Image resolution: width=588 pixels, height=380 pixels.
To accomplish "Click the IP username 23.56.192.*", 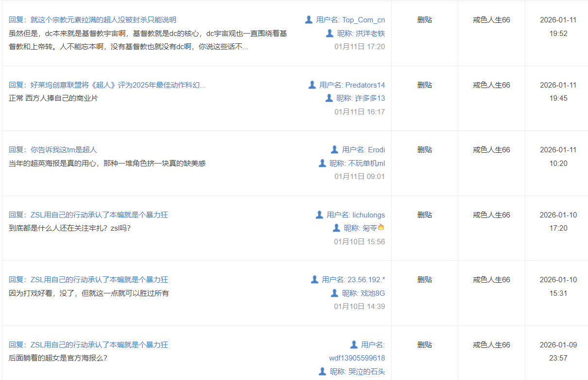I will tap(366, 280).
